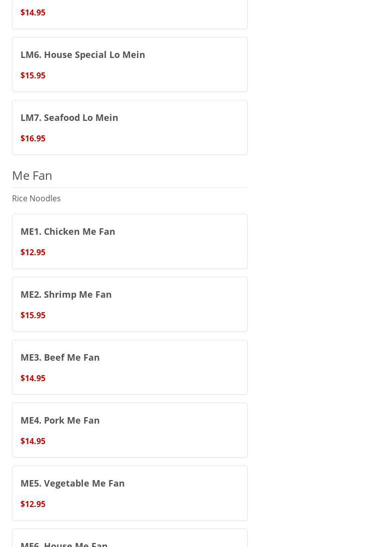Click the Rice Noodles section description
392x547 pixels.
click(x=36, y=198)
